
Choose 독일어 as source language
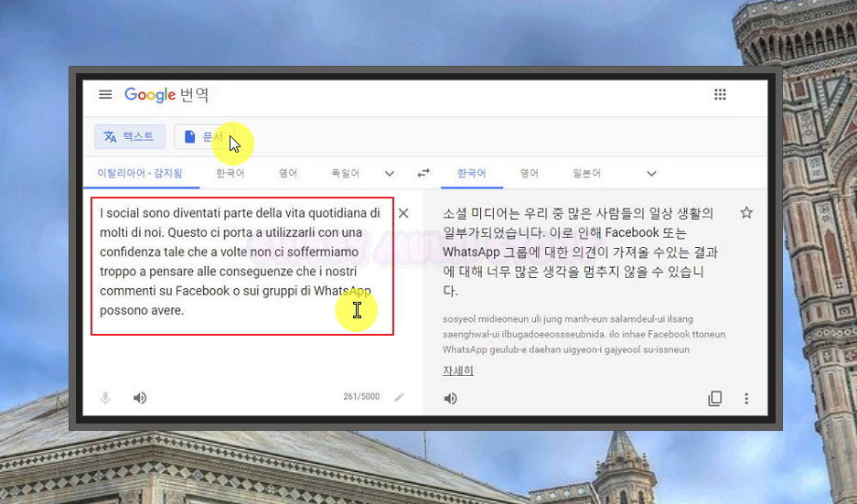pos(346,173)
